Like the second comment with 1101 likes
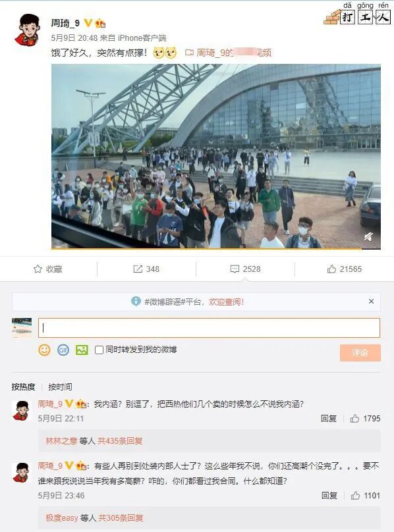The image size is (394, 532). tap(355, 495)
